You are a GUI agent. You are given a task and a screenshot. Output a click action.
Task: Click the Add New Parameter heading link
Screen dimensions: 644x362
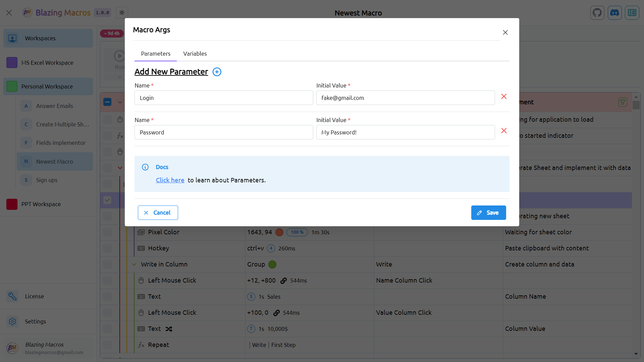coord(171,72)
